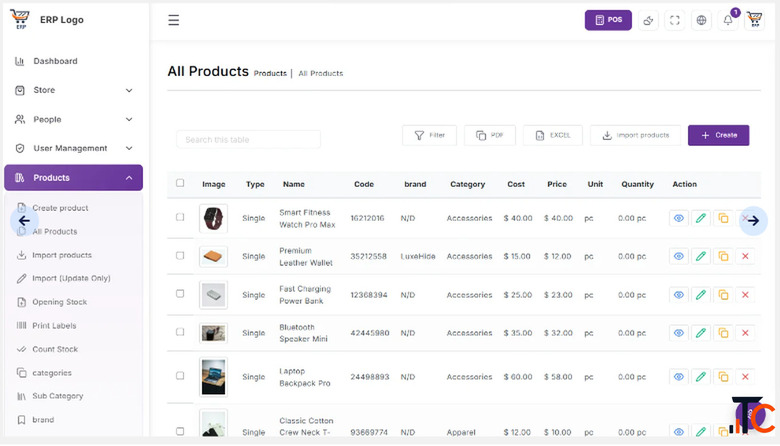Expand the Store sidebar menu

point(74,90)
